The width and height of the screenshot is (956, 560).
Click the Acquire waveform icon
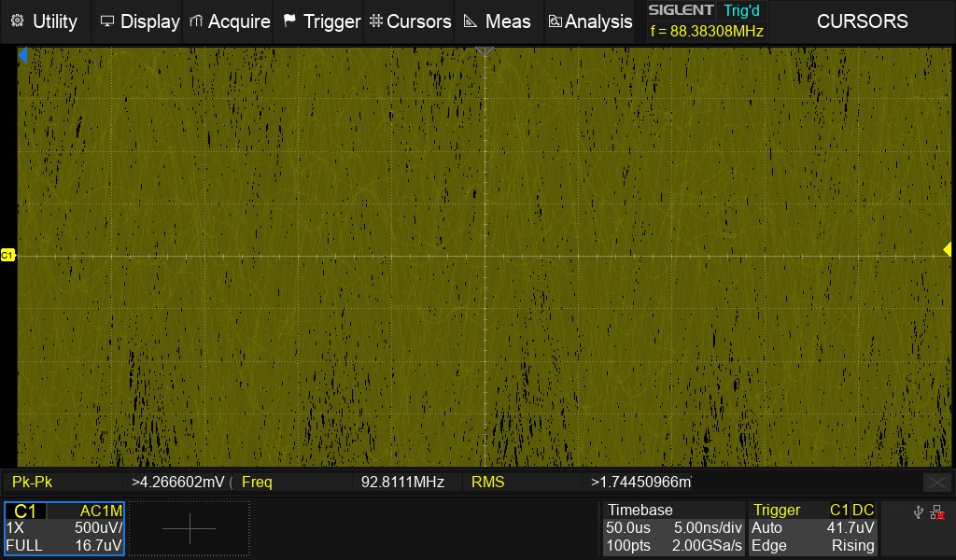[196, 21]
